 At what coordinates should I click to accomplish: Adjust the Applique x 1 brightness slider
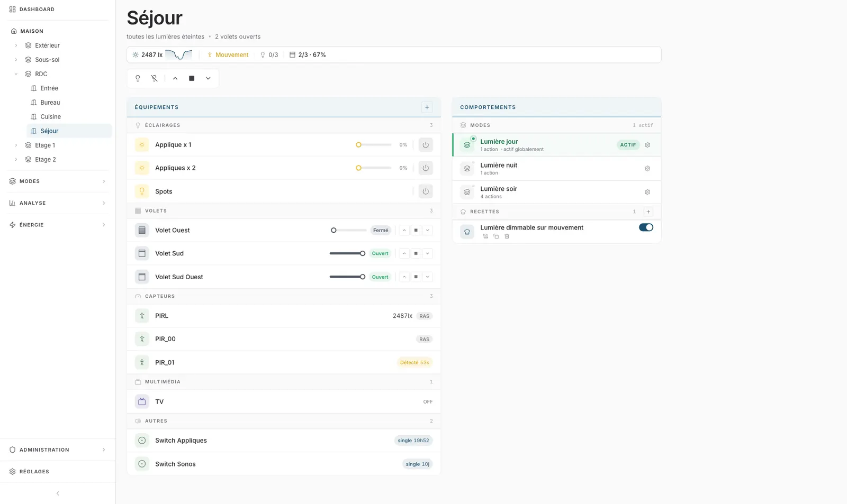[x=374, y=145]
